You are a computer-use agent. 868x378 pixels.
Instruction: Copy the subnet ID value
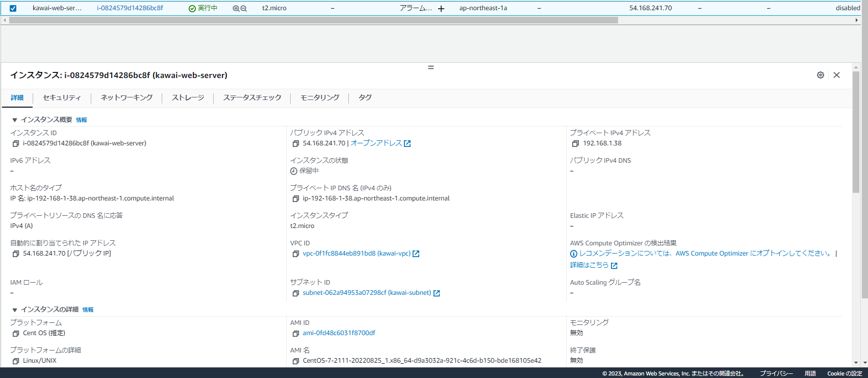(296, 293)
